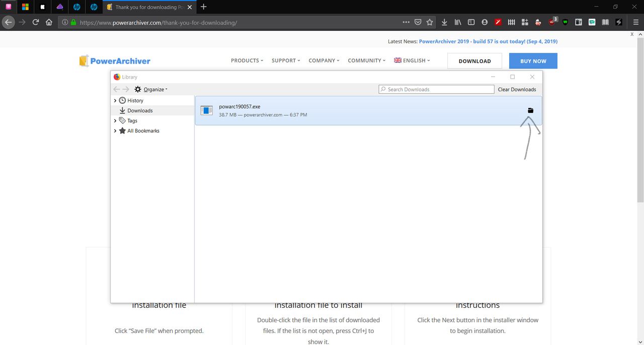
Task: Maximize the Library window
Action: [x=513, y=77]
